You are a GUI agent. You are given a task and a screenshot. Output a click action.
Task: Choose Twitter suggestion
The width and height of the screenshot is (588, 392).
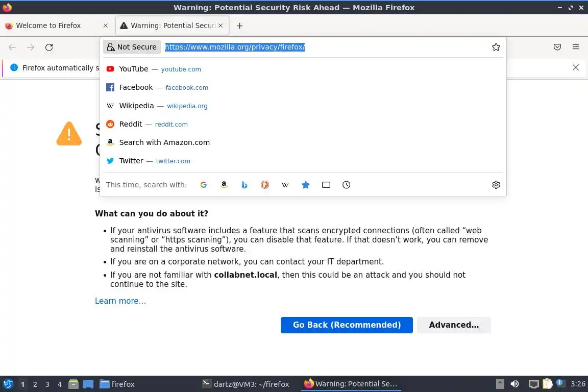[x=303, y=161]
